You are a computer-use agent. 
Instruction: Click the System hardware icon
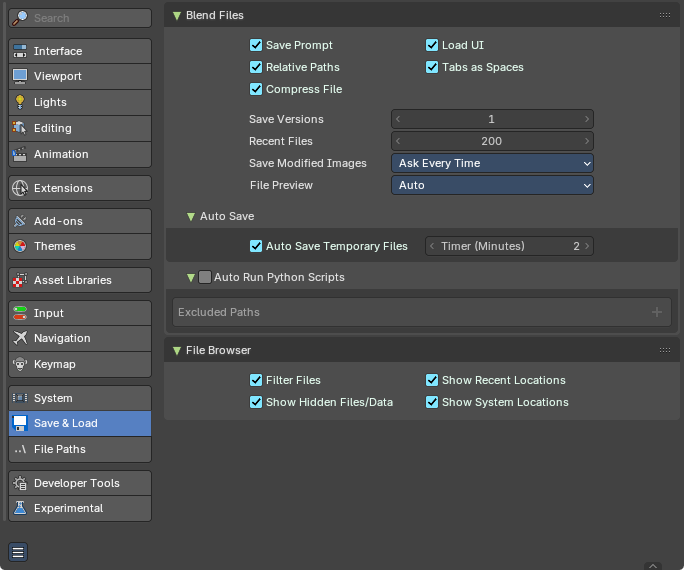click(20, 398)
